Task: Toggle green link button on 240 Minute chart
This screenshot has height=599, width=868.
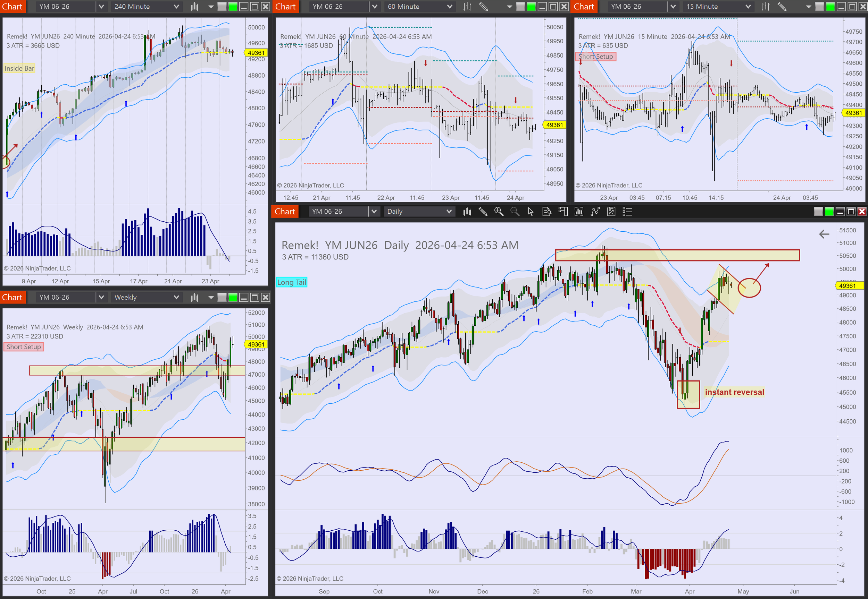Action: pyautogui.click(x=233, y=6)
